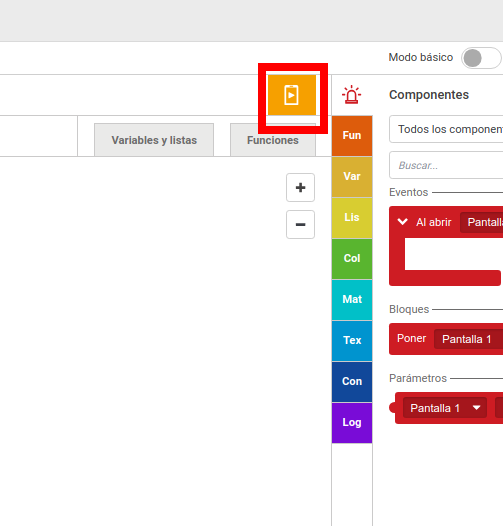
Task: Open the Col color blocks category
Action: point(352,259)
